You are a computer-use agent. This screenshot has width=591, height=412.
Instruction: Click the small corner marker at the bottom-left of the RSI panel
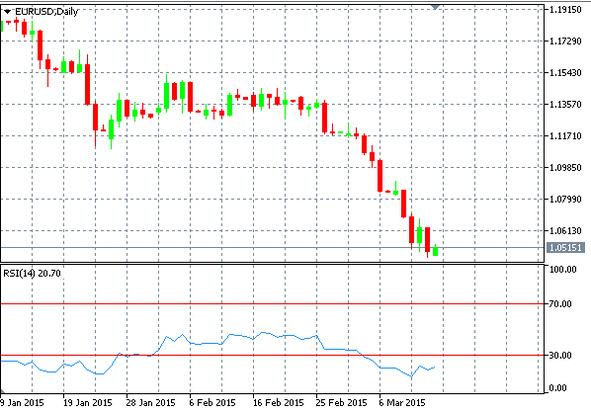[x=2, y=391]
